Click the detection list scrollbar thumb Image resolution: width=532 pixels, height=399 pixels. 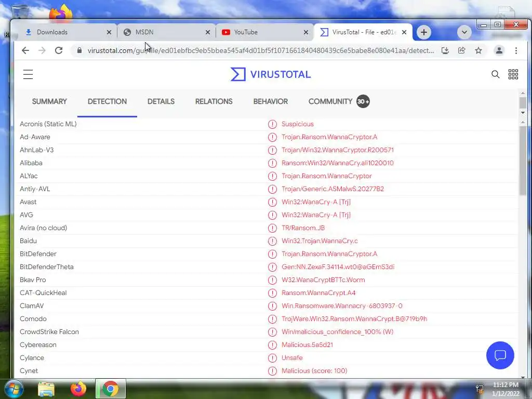[x=523, y=161]
